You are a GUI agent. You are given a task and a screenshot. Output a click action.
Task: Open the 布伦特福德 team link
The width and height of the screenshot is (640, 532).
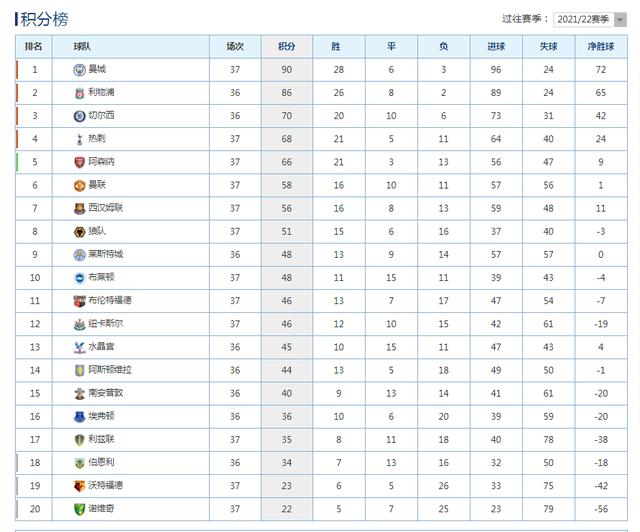click(110, 301)
